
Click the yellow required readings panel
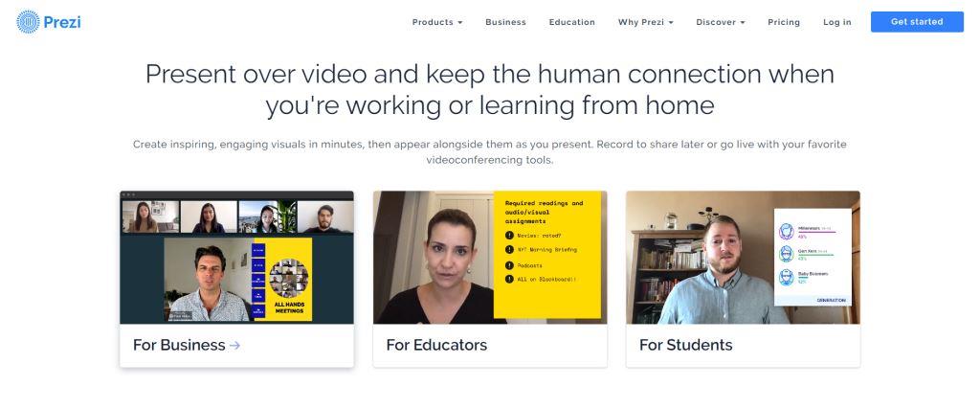pyautogui.click(x=547, y=255)
